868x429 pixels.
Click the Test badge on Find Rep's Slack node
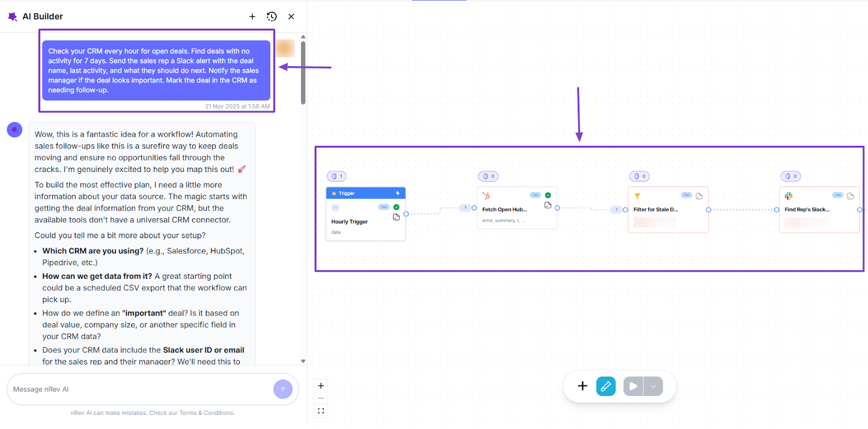pyautogui.click(x=838, y=195)
